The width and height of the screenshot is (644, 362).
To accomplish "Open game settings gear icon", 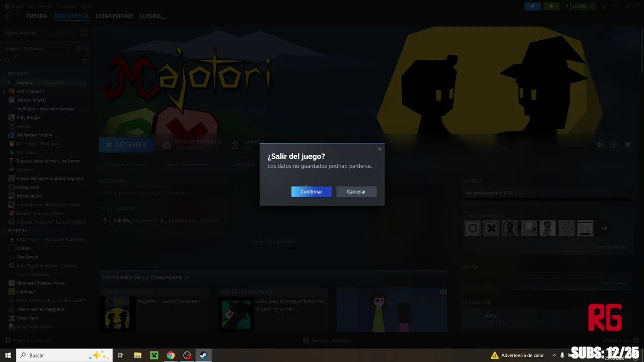I will [x=599, y=145].
